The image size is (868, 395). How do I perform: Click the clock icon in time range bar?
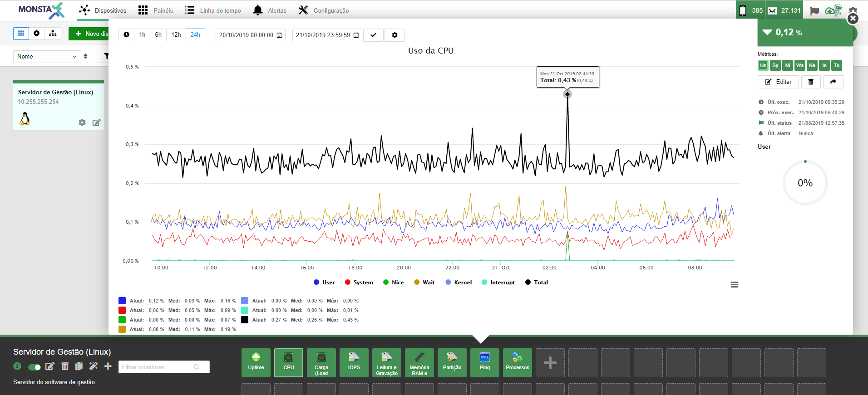coord(126,35)
